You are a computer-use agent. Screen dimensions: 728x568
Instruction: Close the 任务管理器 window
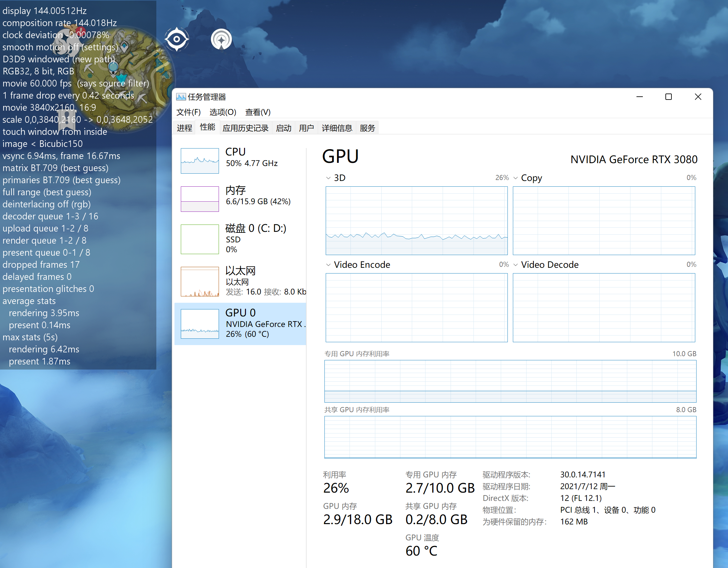[x=698, y=97]
